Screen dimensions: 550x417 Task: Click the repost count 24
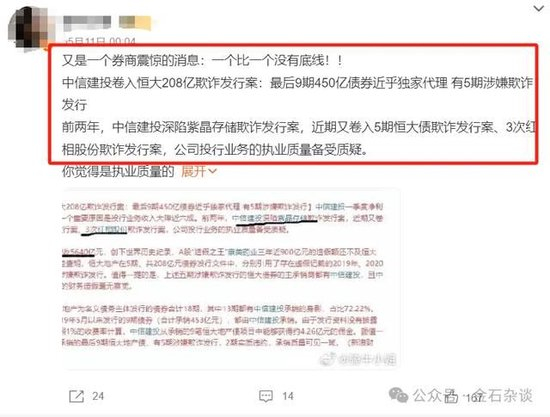(98, 396)
